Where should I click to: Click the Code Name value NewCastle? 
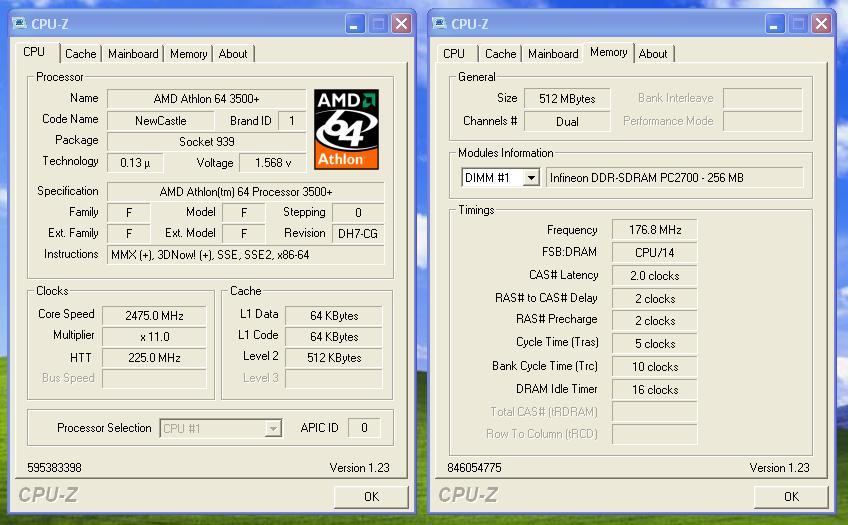click(x=161, y=121)
